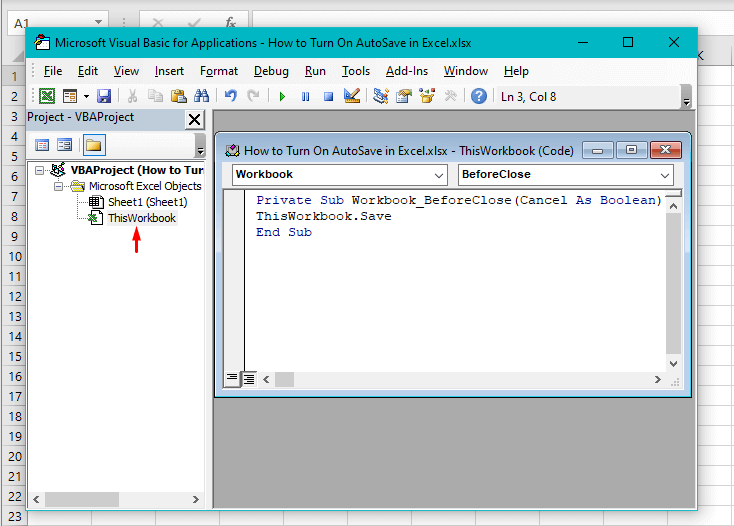Click the Cut scissors icon
This screenshot has height=526, width=734.
[132, 96]
